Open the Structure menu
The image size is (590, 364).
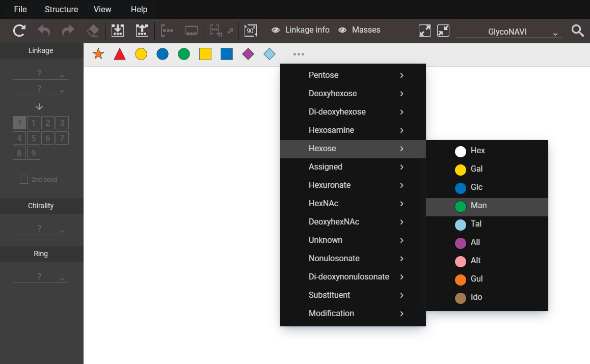pos(61,9)
